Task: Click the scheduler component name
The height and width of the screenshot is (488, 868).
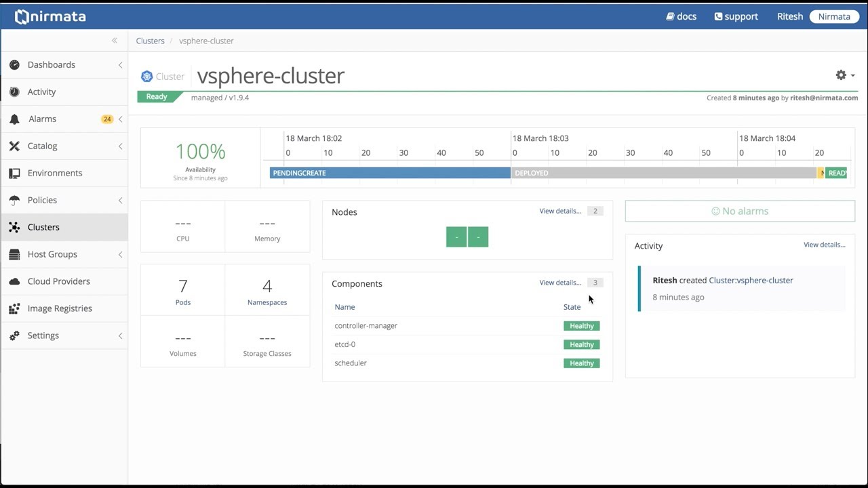Action: click(x=351, y=363)
